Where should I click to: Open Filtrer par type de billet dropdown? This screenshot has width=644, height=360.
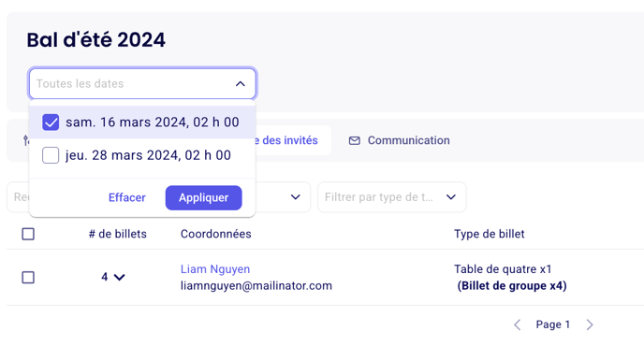[392, 197]
